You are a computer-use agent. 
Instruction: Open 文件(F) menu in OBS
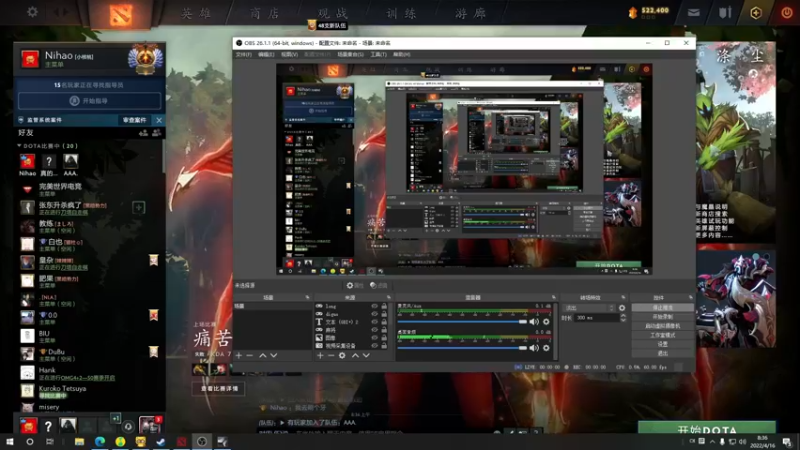(x=243, y=54)
